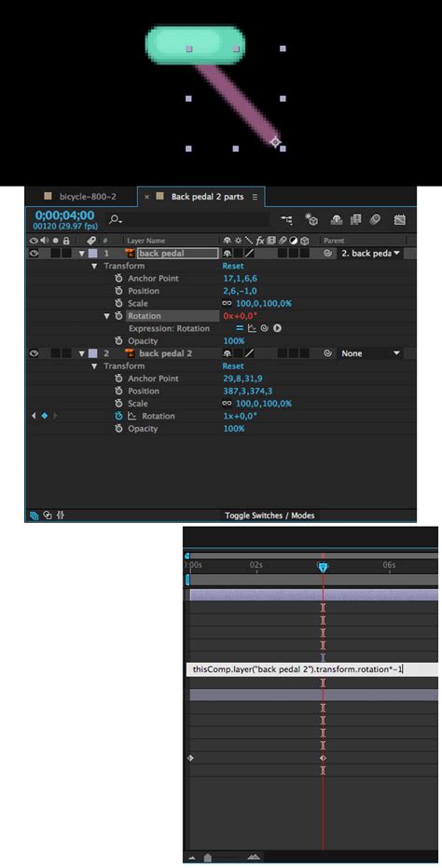Click the blue current time indicator handle
Image resolution: width=442 pixels, height=868 pixels.
point(323,567)
